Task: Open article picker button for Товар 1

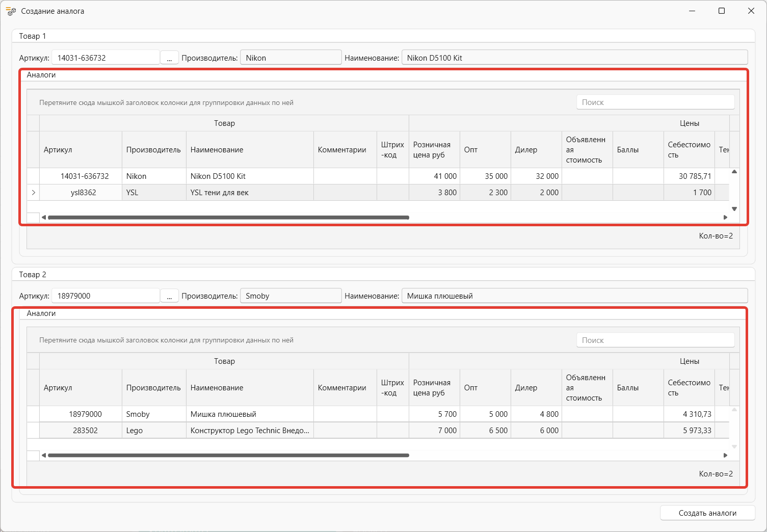Action: tap(169, 58)
